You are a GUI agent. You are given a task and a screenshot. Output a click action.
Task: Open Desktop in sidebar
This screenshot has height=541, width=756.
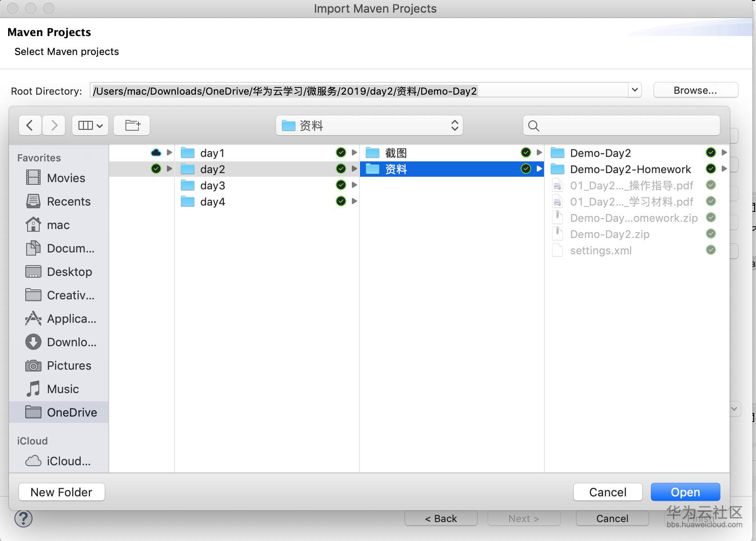pos(59,271)
